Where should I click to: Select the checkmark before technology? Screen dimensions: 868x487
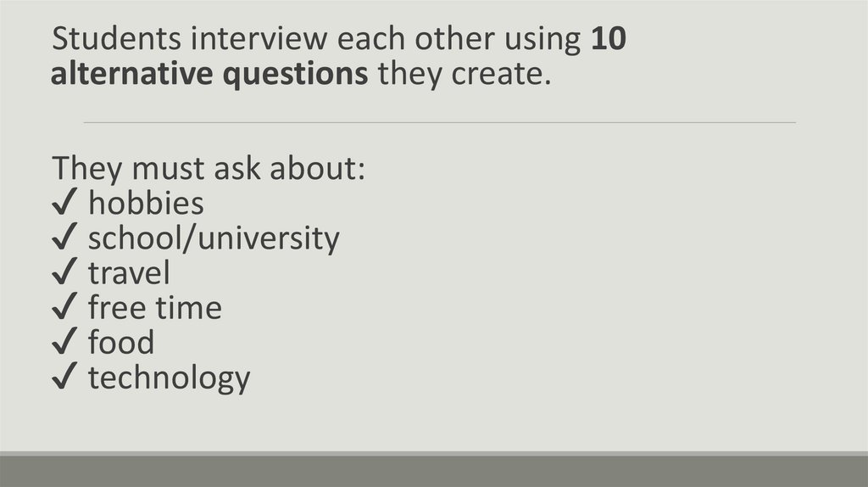click(x=65, y=378)
